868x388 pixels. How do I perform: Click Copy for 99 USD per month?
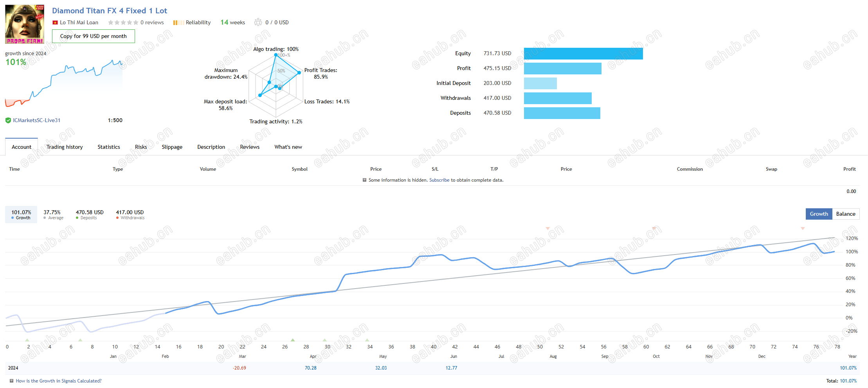pos(94,36)
